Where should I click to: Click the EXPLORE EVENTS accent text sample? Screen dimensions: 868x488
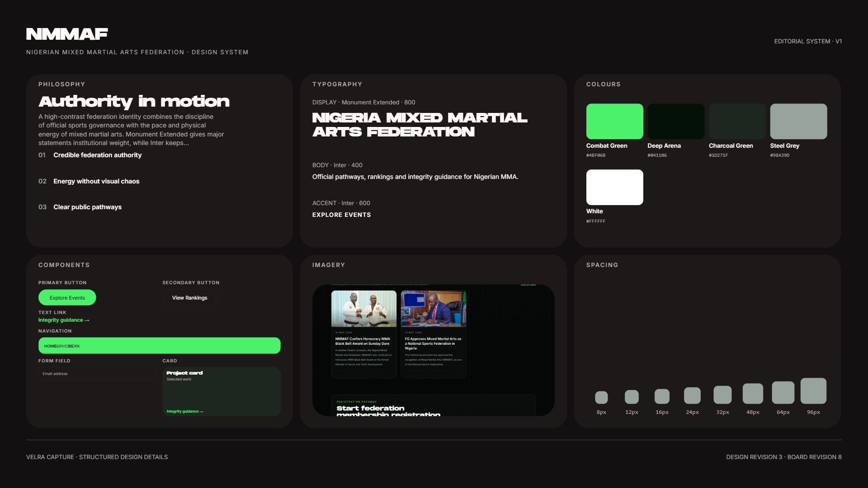pos(341,215)
